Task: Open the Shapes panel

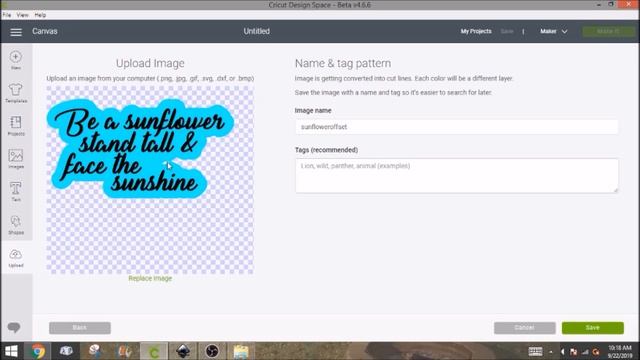Action: [x=16, y=224]
